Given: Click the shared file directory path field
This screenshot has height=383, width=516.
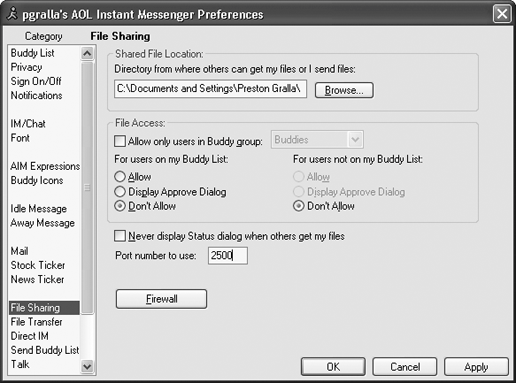Looking at the screenshot, I should [x=210, y=89].
